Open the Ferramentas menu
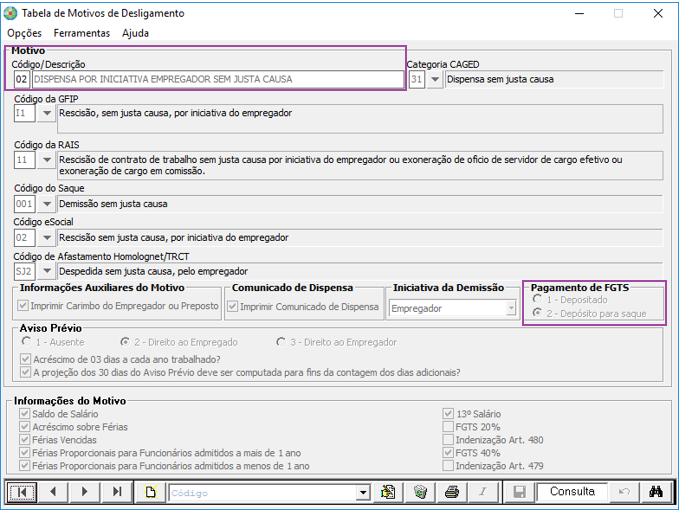Viewport: 682px width, 513px height. (x=82, y=33)
